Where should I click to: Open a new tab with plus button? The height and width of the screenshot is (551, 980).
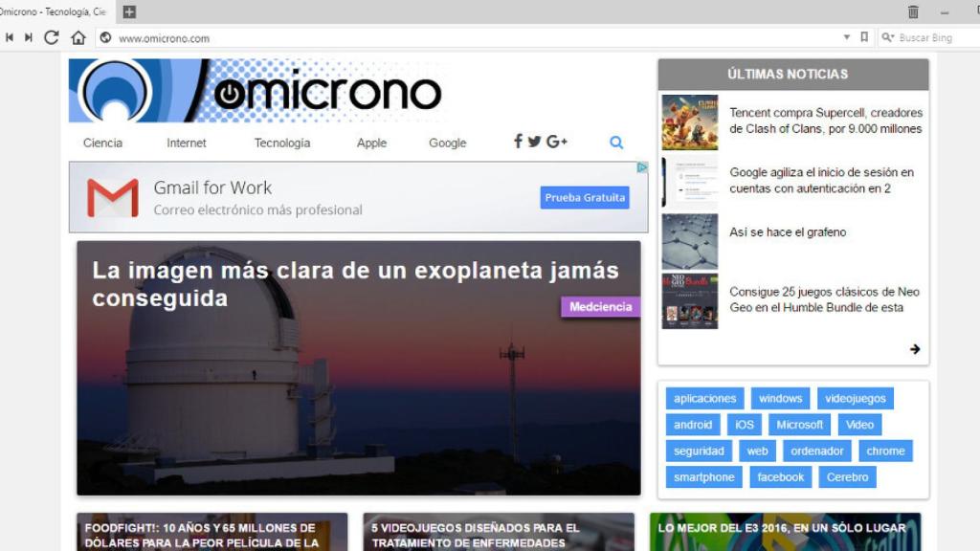129,11
